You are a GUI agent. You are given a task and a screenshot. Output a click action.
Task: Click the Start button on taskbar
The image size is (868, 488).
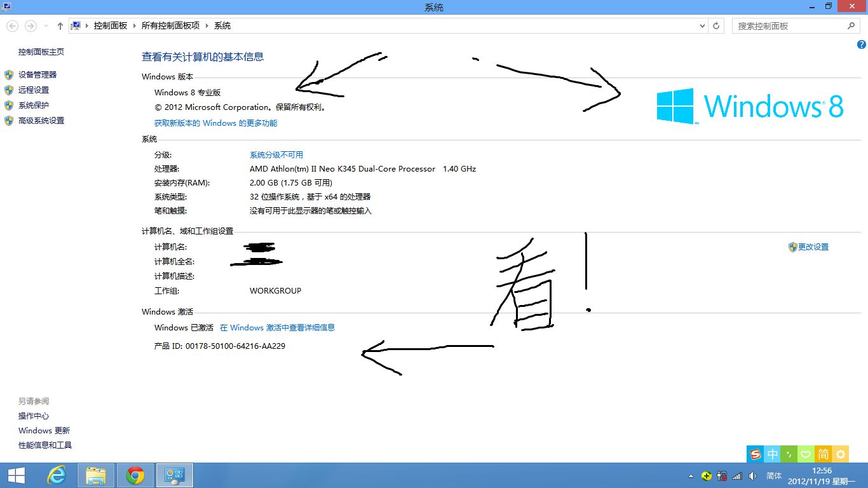click(x=17, y=475)
